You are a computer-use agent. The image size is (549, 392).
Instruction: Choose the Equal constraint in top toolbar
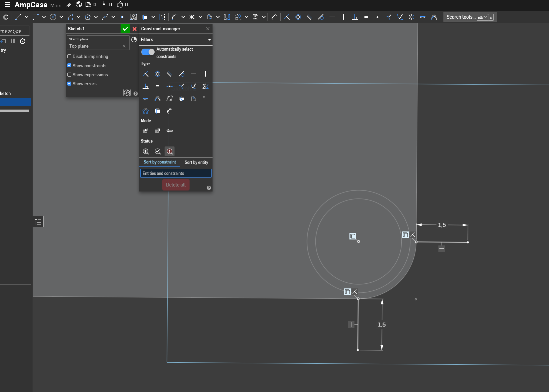[x=366, y=17]
